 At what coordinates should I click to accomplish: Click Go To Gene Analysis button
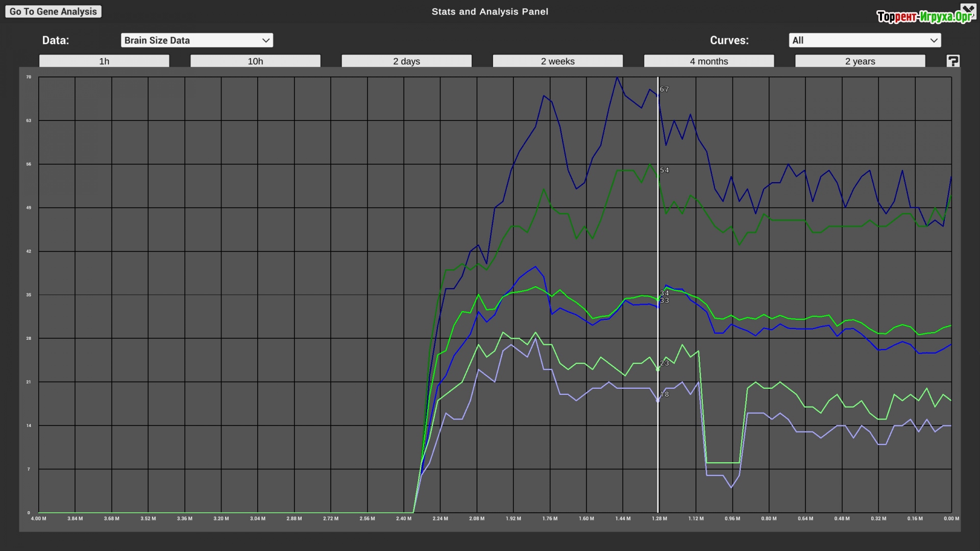coord(53,11)
